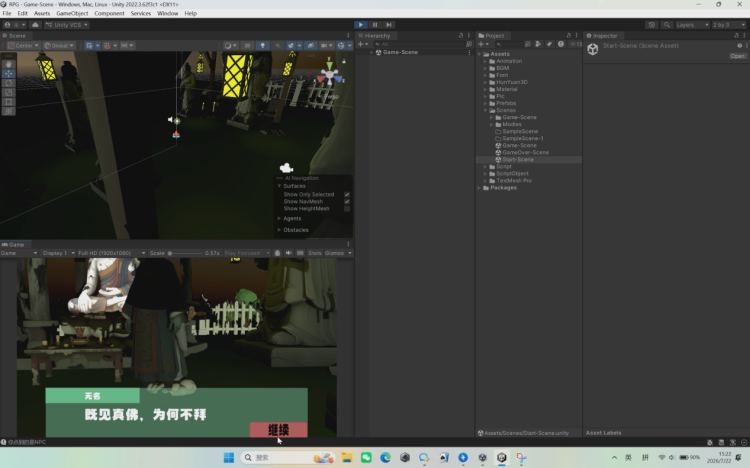The image size is (750, 468).
Task: Click the Hierarchy search field
Action: pyautogui.click(x=420, y=44)
